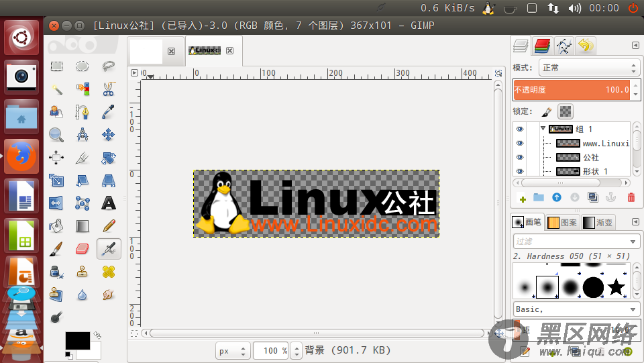Collapse the 组 1 layer group

[543, 129]
